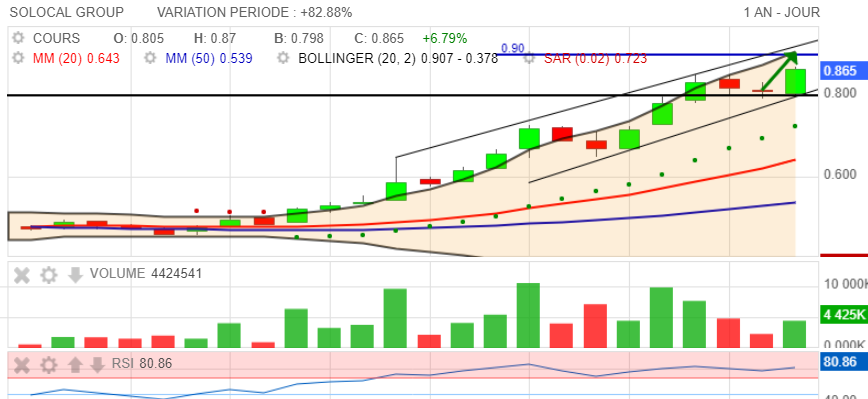This screenshot has height=399, width=868.
Task: Remove the VOLUME panel with X icon
Action: pyautogui.click(x=22, y=275)
